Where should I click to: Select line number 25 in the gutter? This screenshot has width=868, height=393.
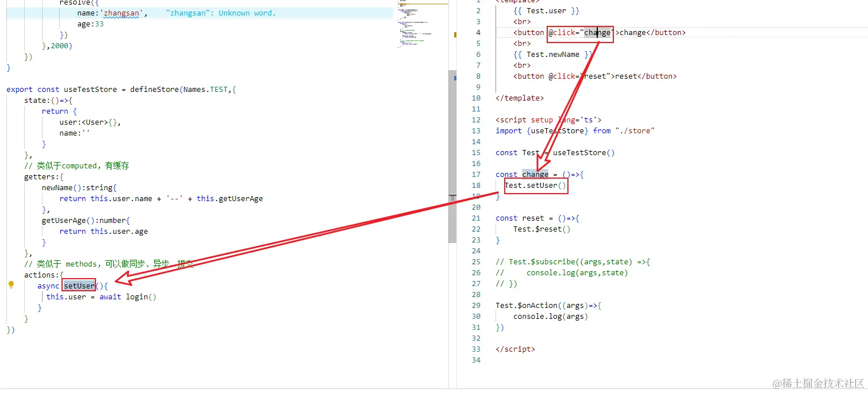coord(476,261)
